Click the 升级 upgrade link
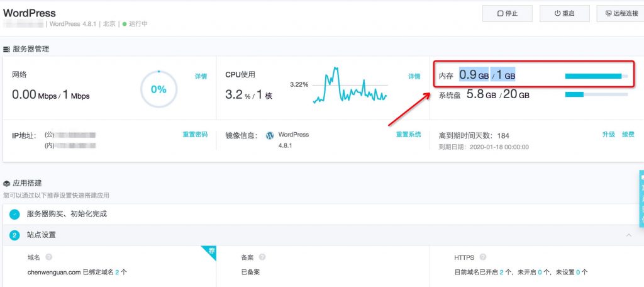 coord(609,135)
